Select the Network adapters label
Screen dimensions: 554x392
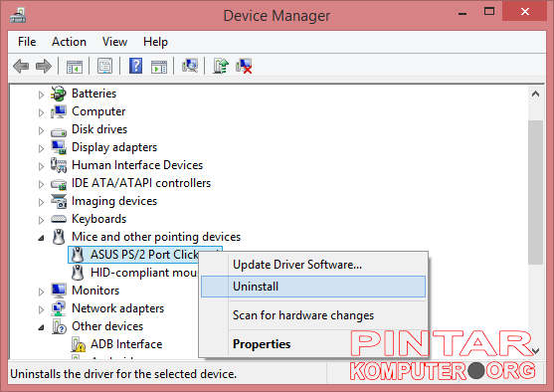click(x=117, y=308)
